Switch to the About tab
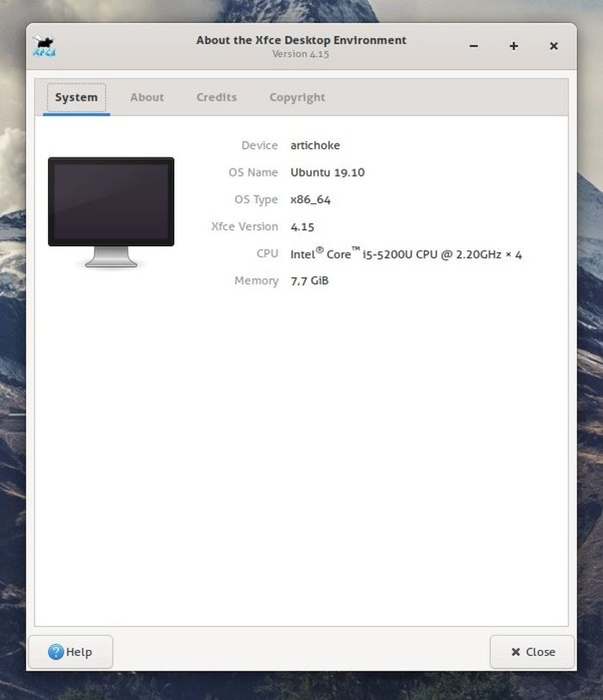Image resolution: width=603 pixels, height=700 pixels. (x=146, y=97)
